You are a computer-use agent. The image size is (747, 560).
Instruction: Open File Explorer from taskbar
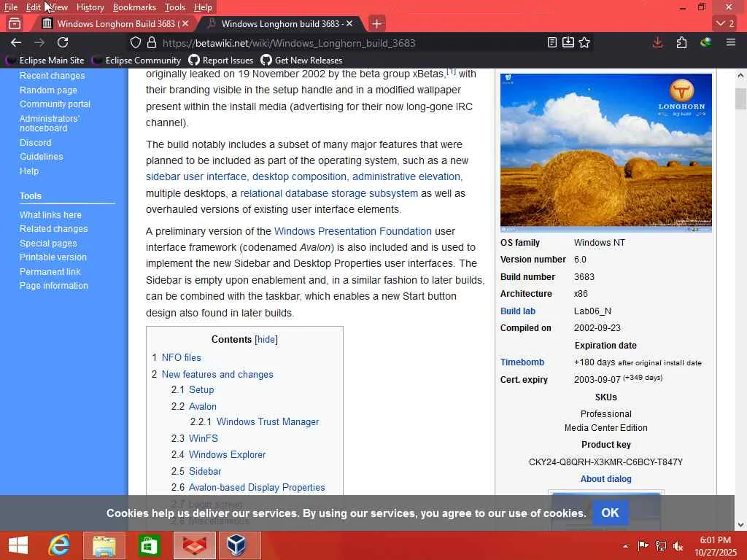104,545
